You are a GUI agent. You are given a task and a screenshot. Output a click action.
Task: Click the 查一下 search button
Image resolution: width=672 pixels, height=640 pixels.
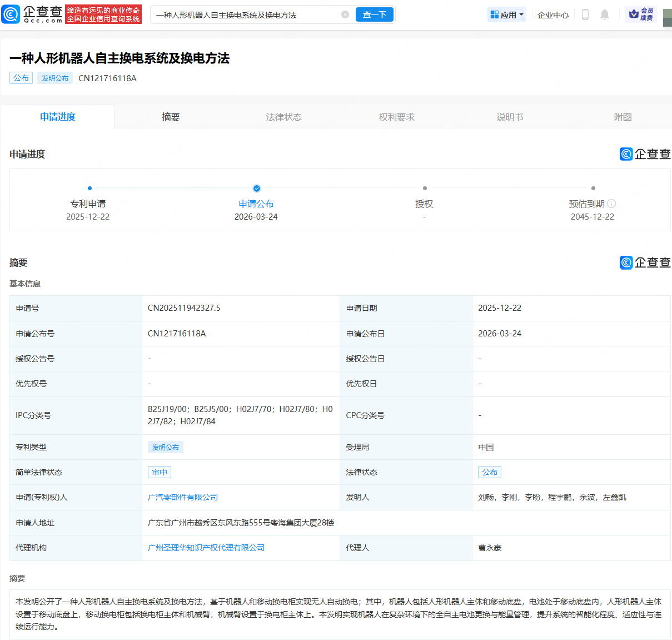375,14
